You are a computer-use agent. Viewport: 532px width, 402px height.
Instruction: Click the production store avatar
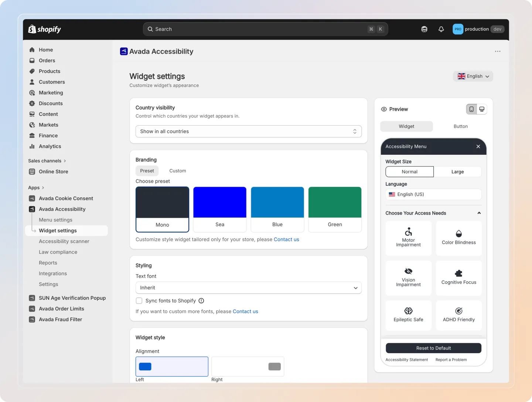point(458,29)
